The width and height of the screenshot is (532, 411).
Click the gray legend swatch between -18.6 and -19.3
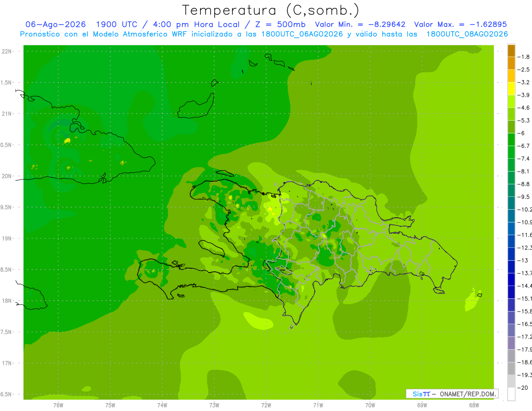(511, 368)
